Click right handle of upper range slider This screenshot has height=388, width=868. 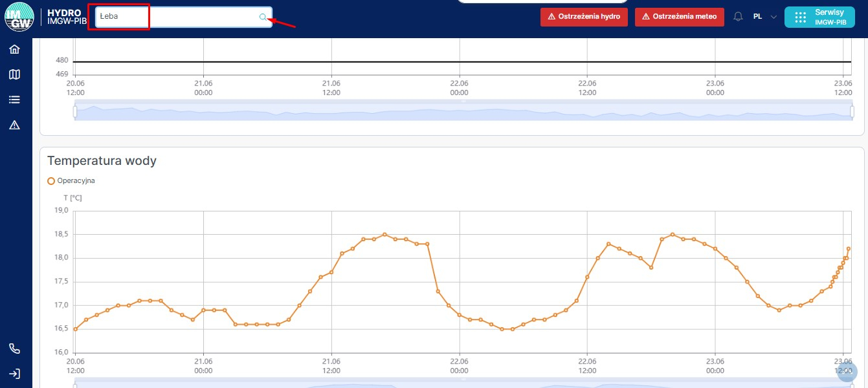click(851, 112)
